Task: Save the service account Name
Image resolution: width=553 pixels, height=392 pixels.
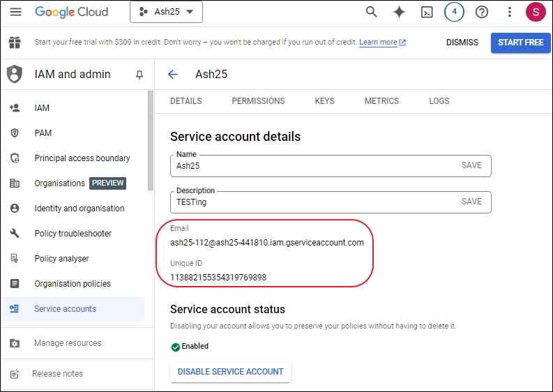Action: tap(471, 165)
